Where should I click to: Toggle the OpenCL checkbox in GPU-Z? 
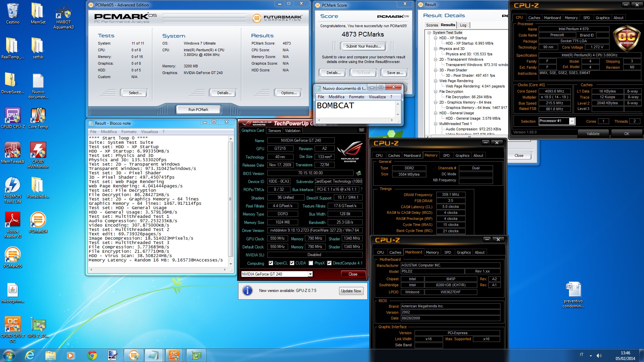(x=271, y=263)
